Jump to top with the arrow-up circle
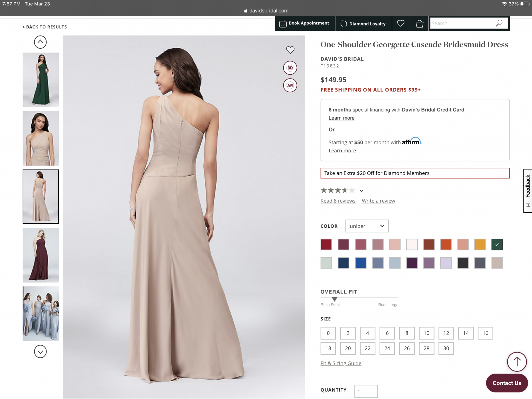 517,361
